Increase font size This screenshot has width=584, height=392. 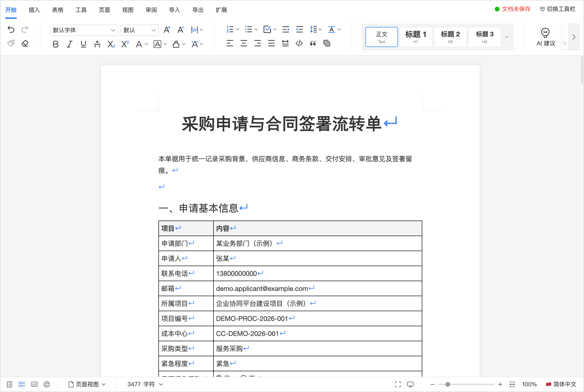(167, 30)
